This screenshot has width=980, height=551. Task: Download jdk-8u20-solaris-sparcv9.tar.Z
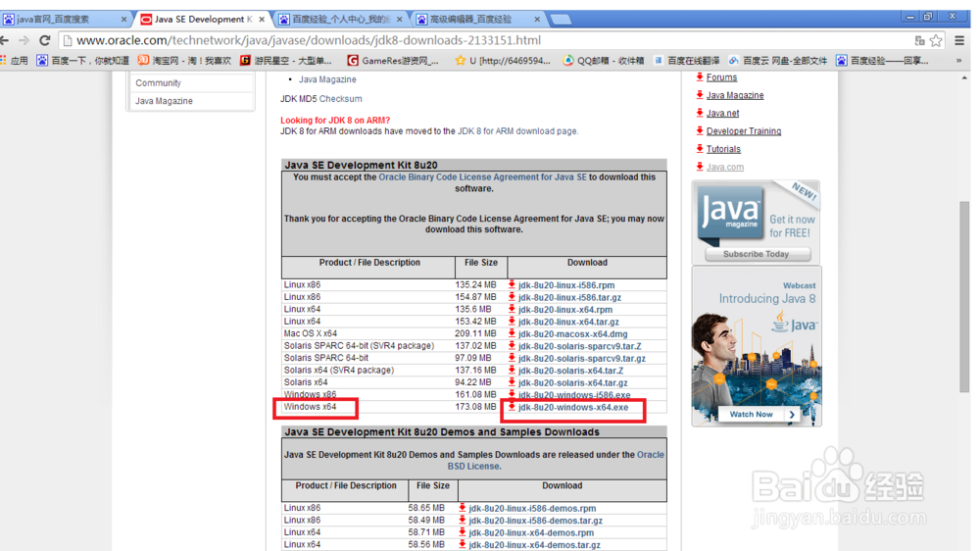[x=579, y=346]
